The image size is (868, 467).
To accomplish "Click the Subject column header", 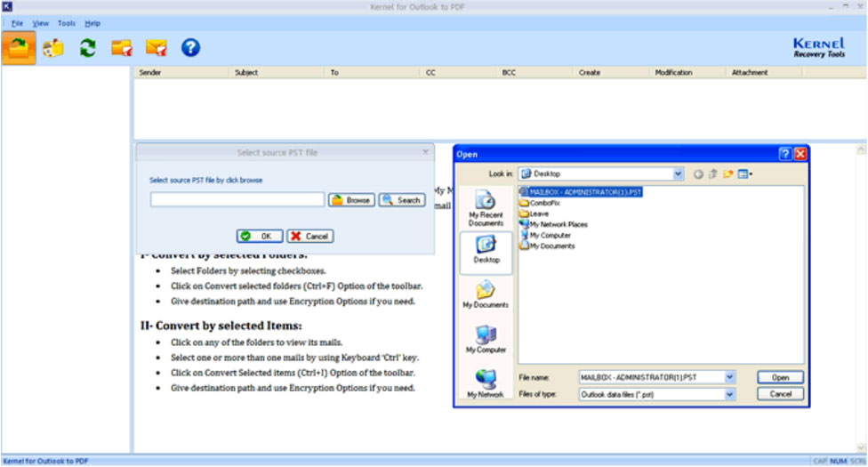I will (x=277, y=73).
